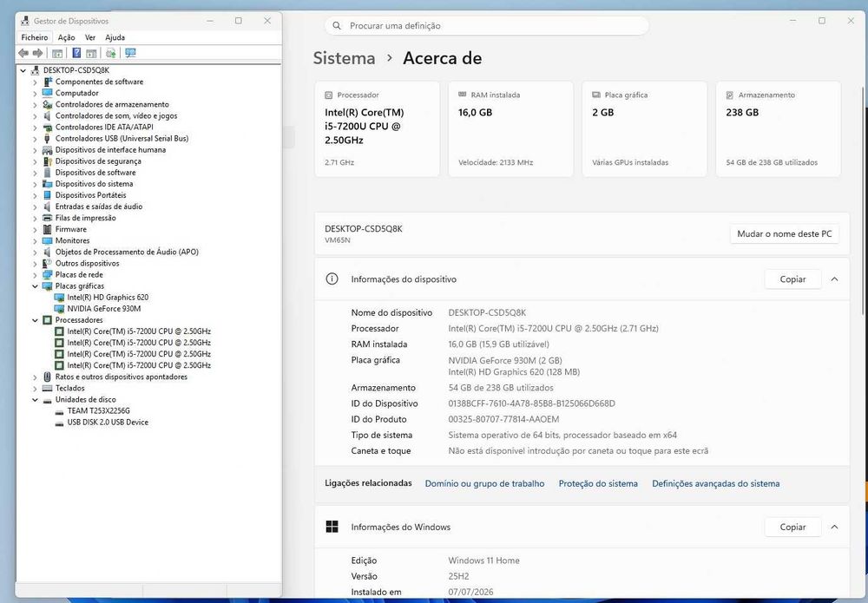Click the Back arrow in Device Manager toolbar
The width and height of the screenshot is (868, 603).
(x=23, y=53)
